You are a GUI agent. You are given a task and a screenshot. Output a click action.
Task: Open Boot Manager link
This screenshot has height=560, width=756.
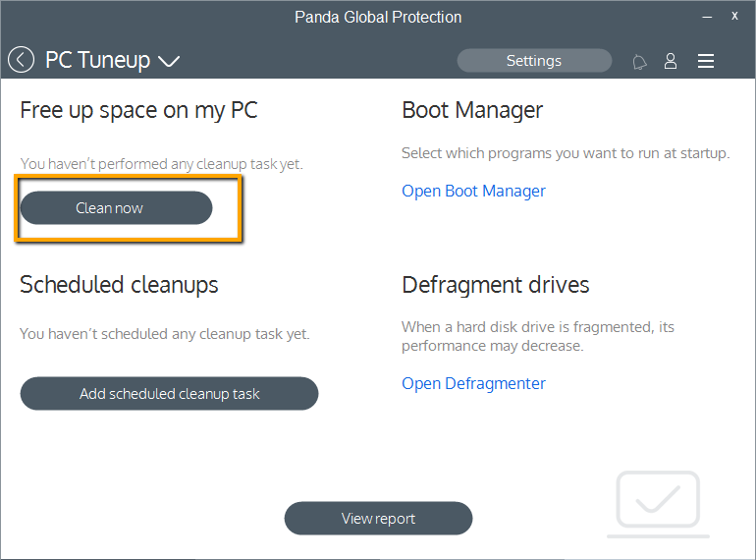pyautogui.click(x=473, y=191)
